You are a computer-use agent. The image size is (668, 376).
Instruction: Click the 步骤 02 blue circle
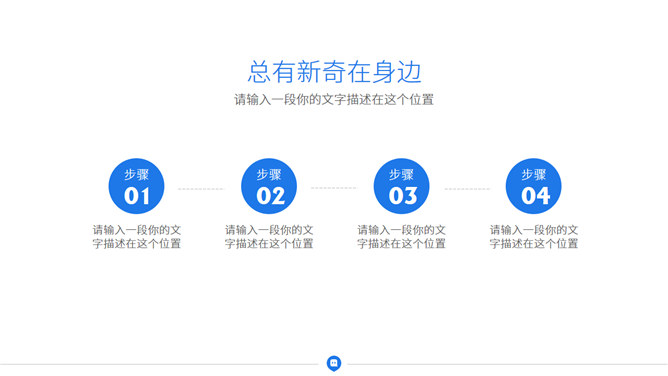click(x=269, y=186)
